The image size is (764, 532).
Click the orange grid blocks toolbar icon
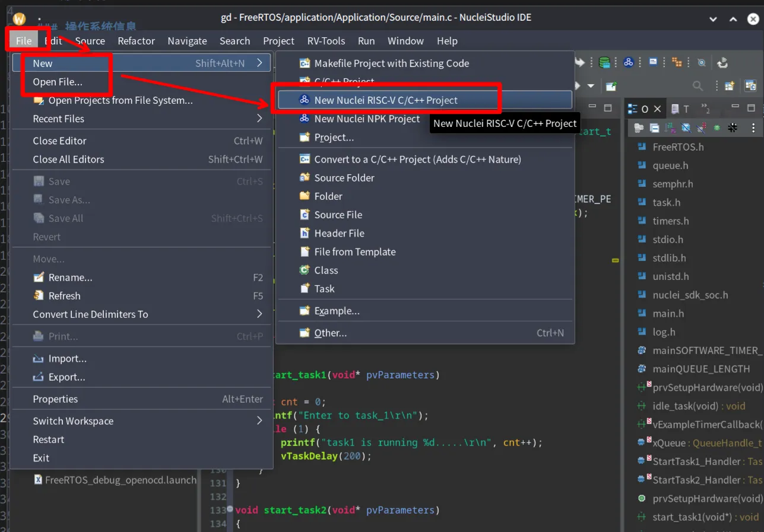coord(677,63)
